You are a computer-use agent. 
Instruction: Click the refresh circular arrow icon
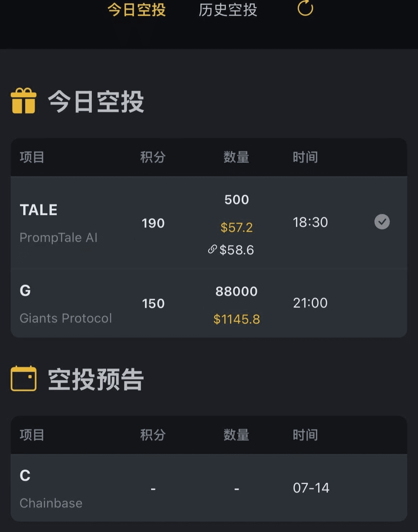(x=305, y=8)
